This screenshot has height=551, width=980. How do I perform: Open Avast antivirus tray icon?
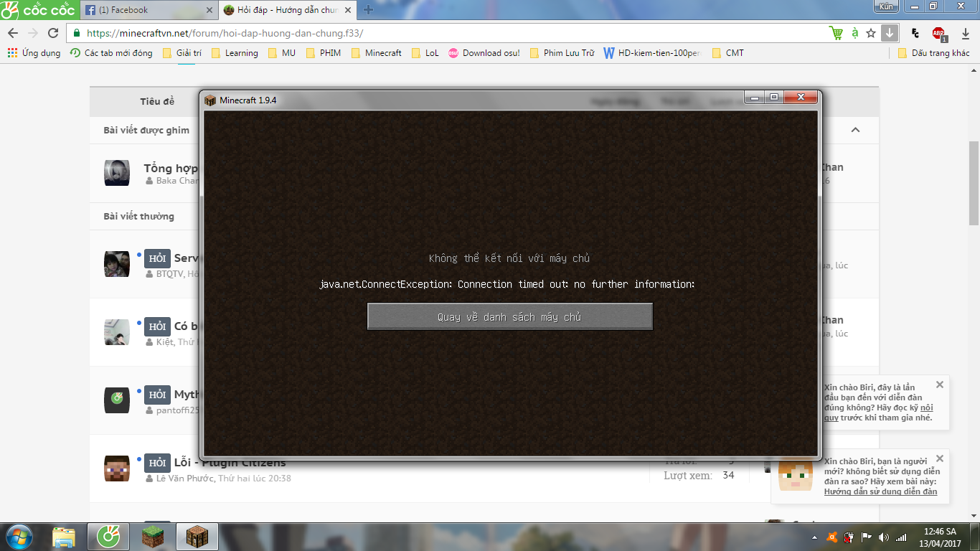832,537
